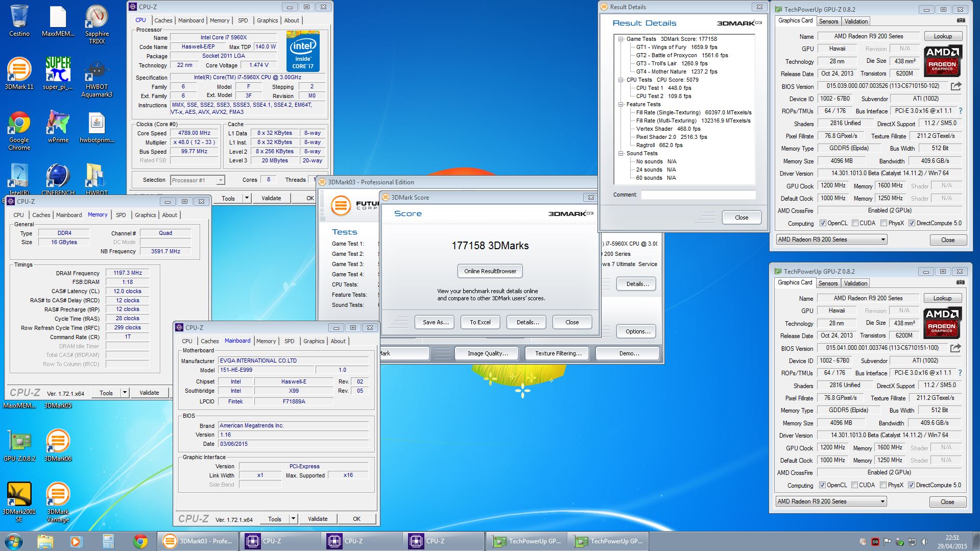
Task: Switch to Sensors tab in upper GPU-Z
Action: click(828, 21)
